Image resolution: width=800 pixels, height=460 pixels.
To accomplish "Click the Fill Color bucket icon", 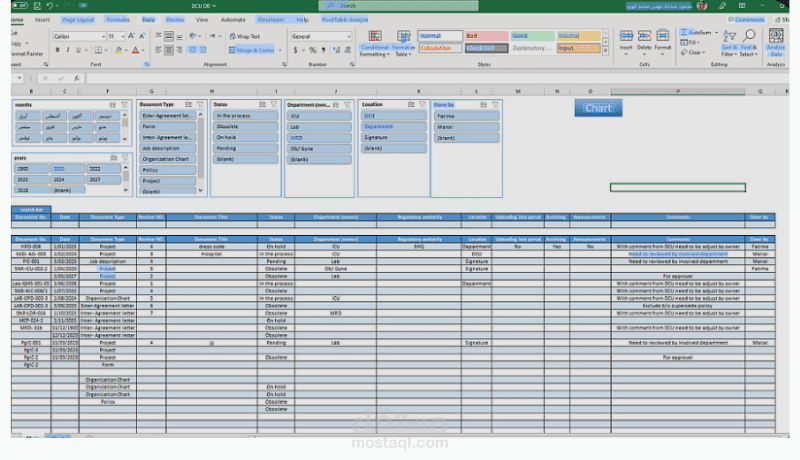I will [118, 50].
